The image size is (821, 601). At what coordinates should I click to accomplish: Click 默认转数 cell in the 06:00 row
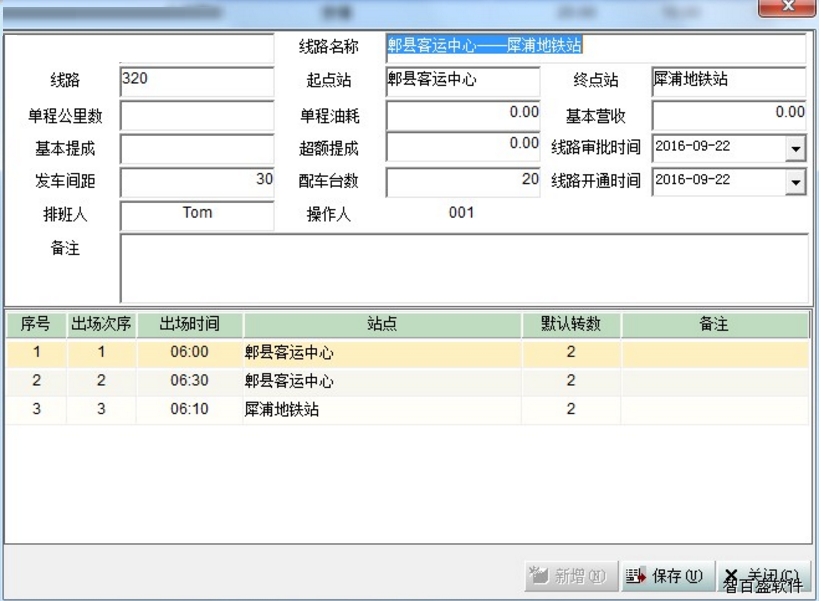pyautogui.click(x=571, y=352)
